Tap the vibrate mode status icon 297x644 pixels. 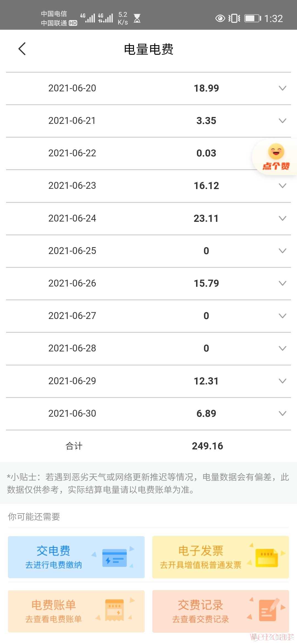[x=234, y=18]
